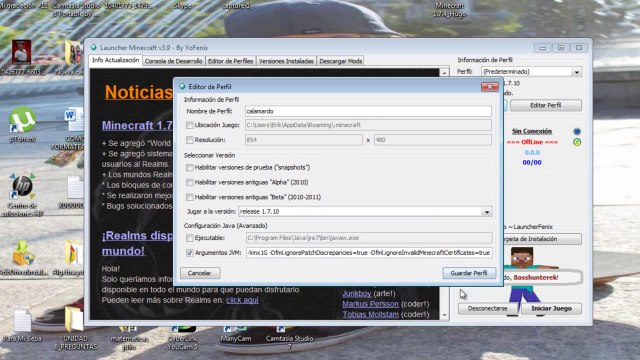Click the Editor de Perfil title icon
The width and height of the screenshot is (640, 360).
[182, 87]
